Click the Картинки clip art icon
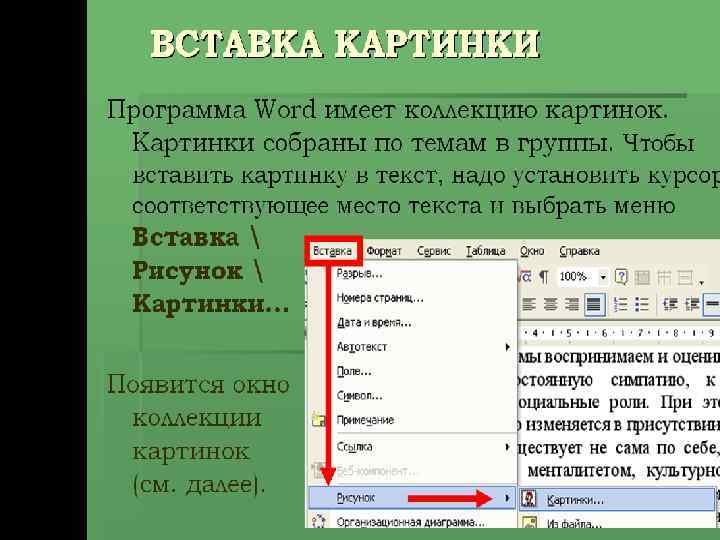The height and width of the screenshot is (540, 720). point(529,500)
